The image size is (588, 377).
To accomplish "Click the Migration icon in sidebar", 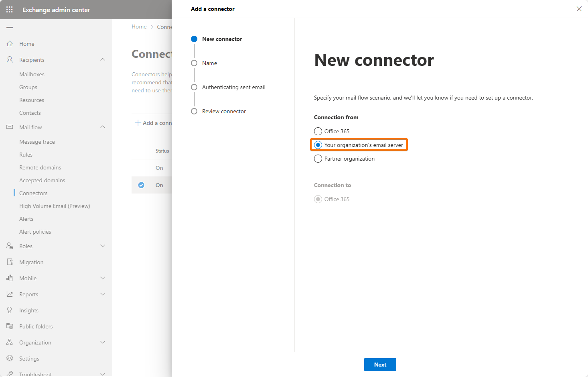I will click(x=10, y=262).
